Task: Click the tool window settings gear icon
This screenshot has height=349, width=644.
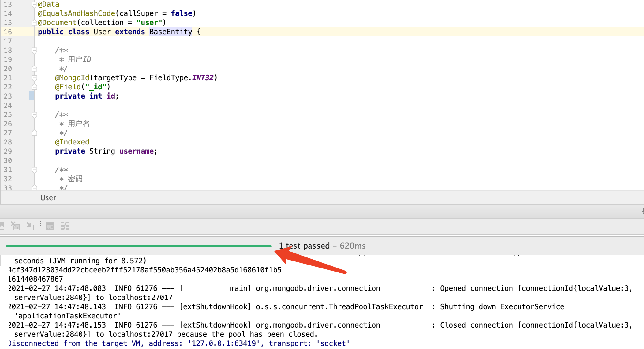Action: [x=642, y=211]
